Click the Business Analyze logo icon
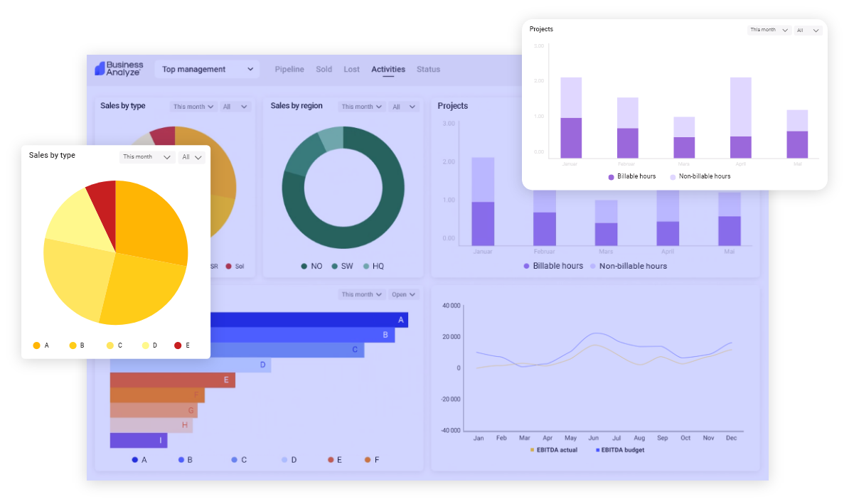The width and height of the screenshot is (849, 504). click(x=100, y=69)
